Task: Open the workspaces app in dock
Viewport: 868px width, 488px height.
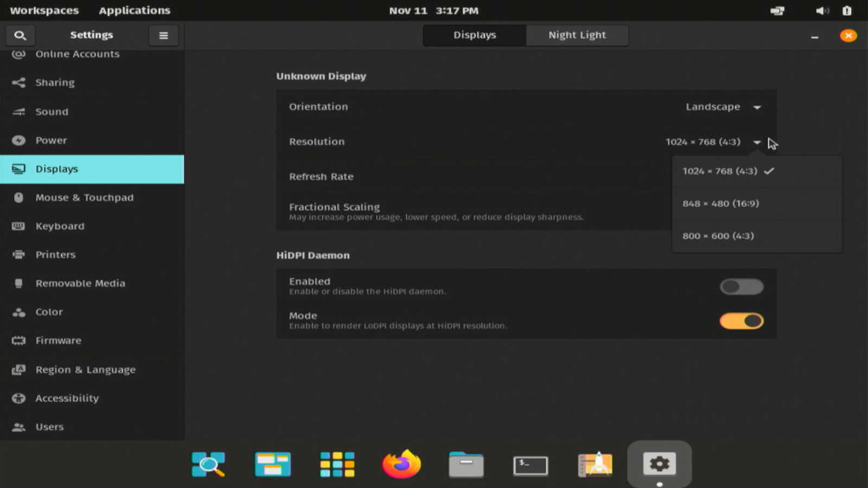Action: 273,464
